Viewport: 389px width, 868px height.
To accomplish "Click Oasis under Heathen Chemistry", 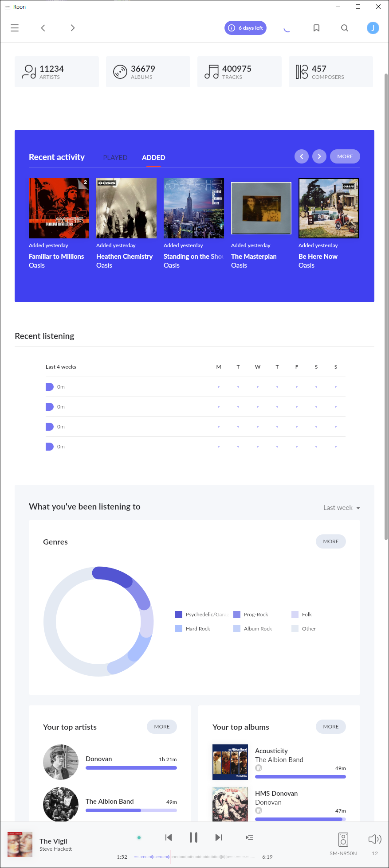I will pyautogui.click(x=104, y=265).
